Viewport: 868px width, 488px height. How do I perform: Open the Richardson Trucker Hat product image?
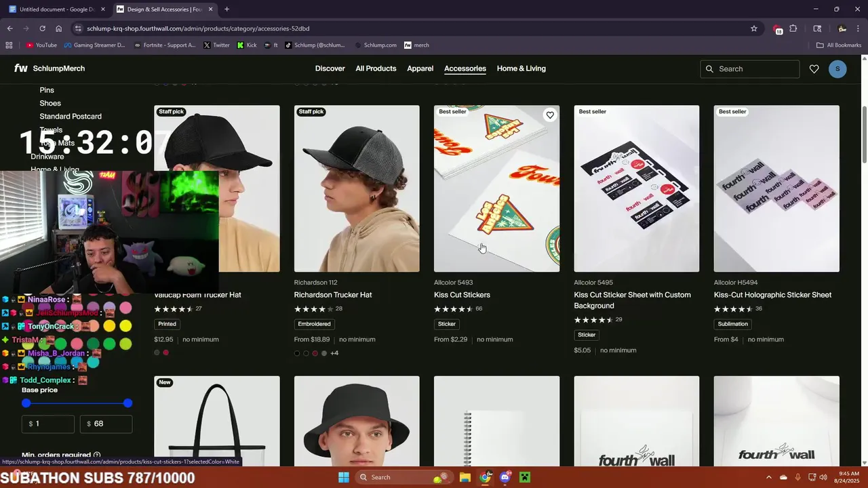[x=357, y=188]
